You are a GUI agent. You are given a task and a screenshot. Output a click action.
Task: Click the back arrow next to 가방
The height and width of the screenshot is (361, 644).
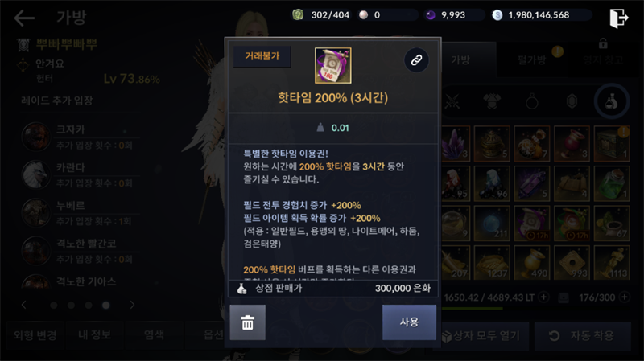click(24, 18)
